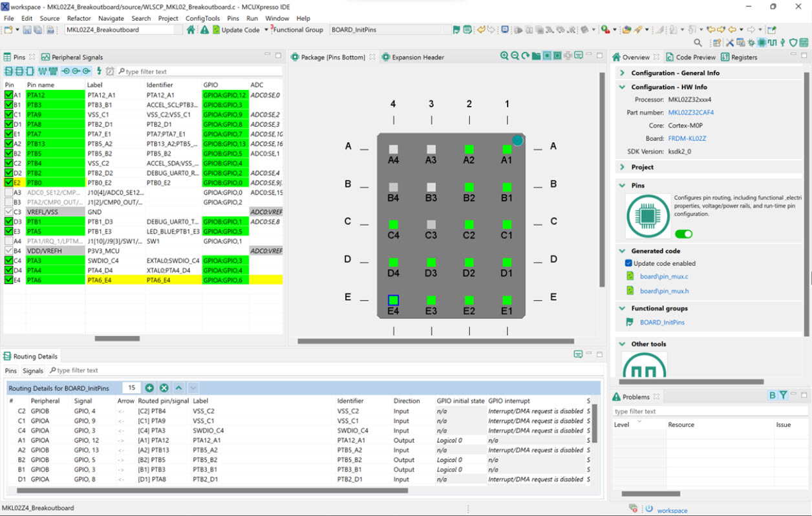This screenshot has height=516, width=812.
Task: Click the rotate package icon
Action: click(x=526, y=56)
